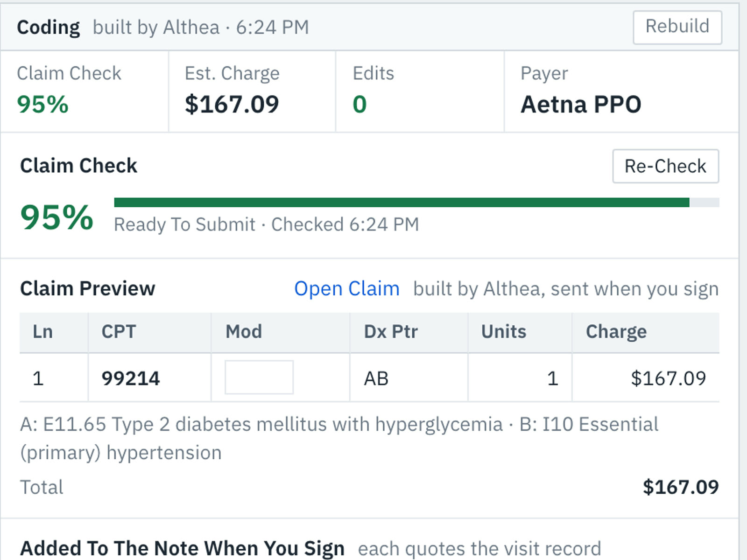Click the 95% value in the summary strip

pos(42,104)
